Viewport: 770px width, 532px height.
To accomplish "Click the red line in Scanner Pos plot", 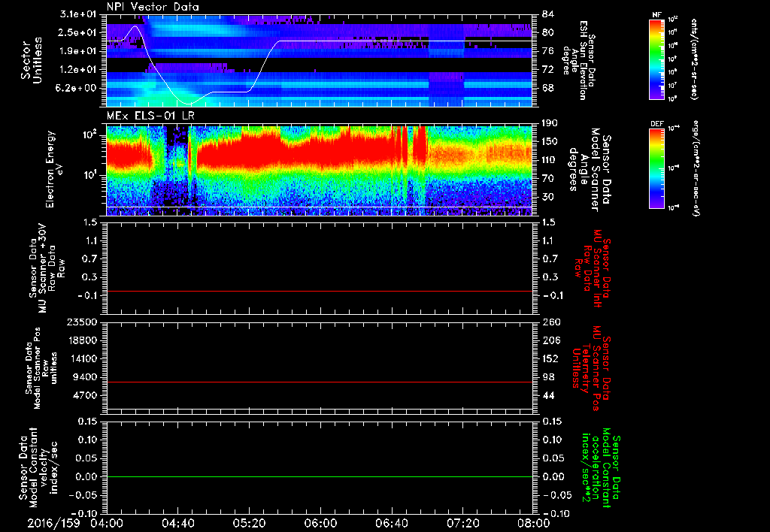I will 319,382.
